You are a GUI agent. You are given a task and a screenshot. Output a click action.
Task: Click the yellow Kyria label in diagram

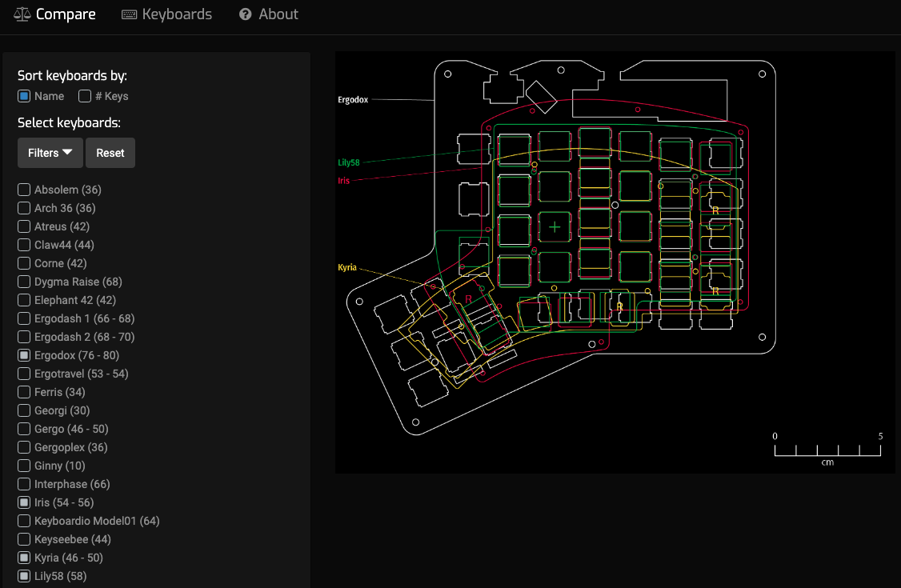coord(347,267)
